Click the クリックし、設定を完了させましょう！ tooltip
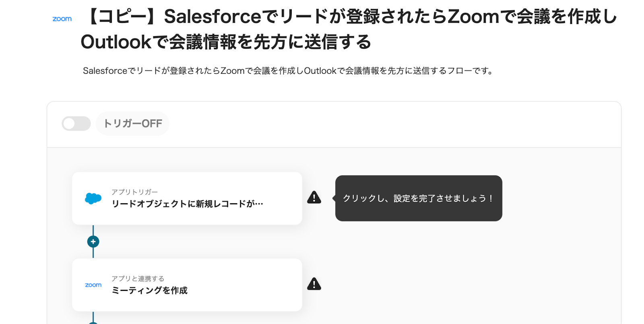The height and width of the screenshot is (324, 644). [x=418, y=198]
